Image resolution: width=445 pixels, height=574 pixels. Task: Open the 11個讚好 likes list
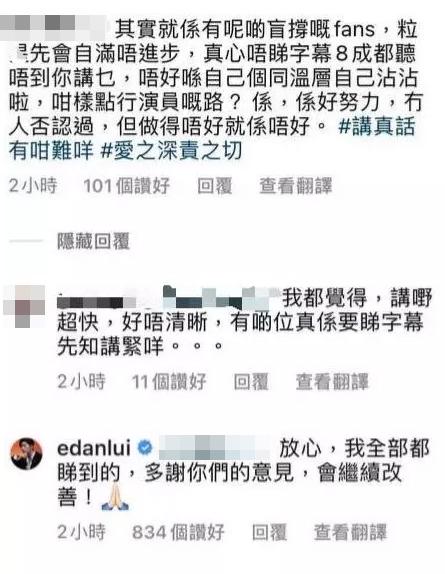click(x=169, y=382)
